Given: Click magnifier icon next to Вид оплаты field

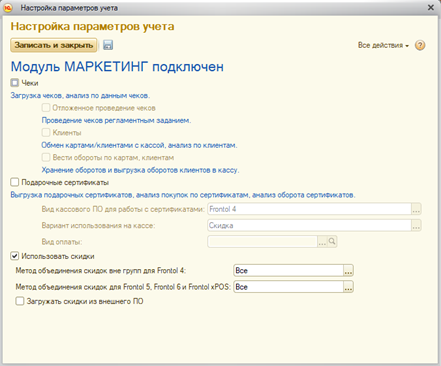Looking at the screenshot, I should point(332,241).
